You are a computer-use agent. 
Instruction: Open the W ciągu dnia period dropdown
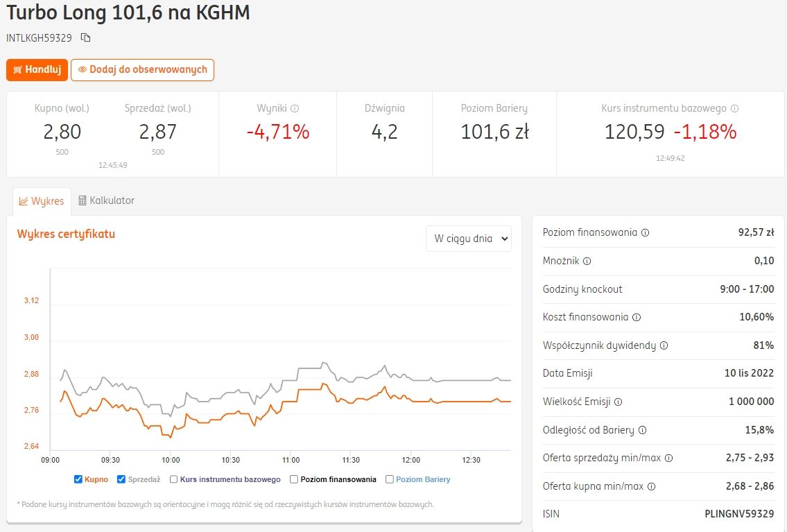(469, 239)
